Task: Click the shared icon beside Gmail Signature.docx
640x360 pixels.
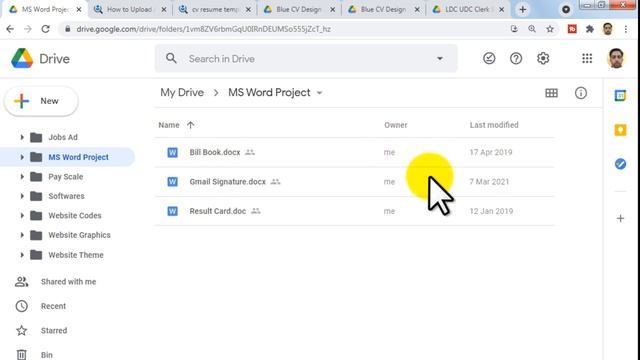Action: point(276,182)
